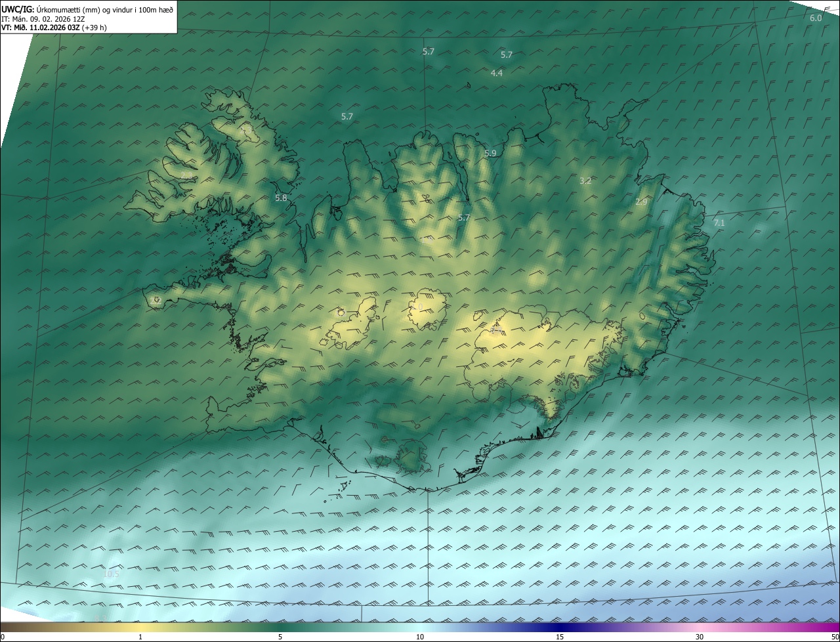Click the '5.9' map value label
The height and width of the screenshot is (642, 840).
(x=491, y=154)
